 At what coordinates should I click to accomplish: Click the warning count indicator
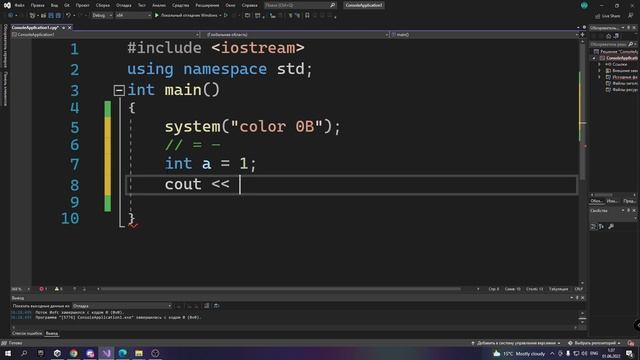pos(58,289)
